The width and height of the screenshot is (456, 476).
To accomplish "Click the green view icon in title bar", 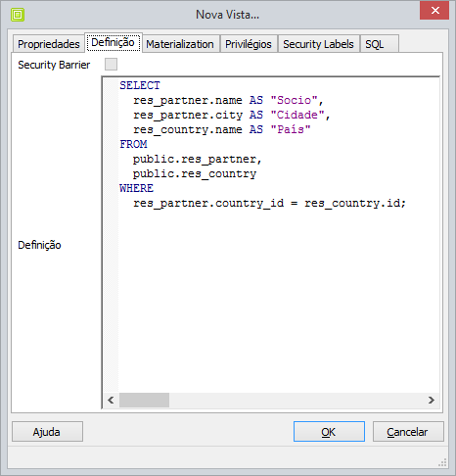I will click(x=18, y=15).
